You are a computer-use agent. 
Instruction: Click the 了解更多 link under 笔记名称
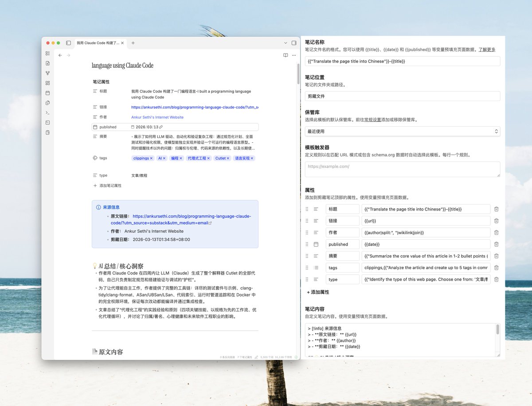487,50
